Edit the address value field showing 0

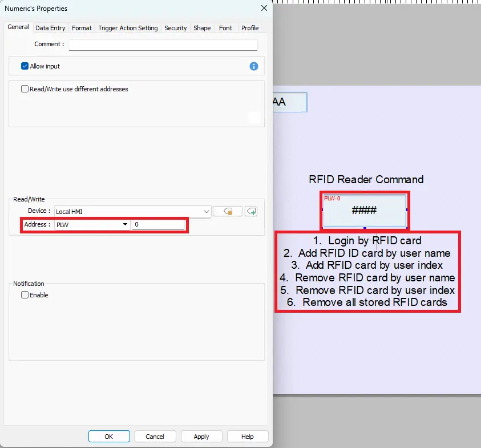click(x=160, y=224)
